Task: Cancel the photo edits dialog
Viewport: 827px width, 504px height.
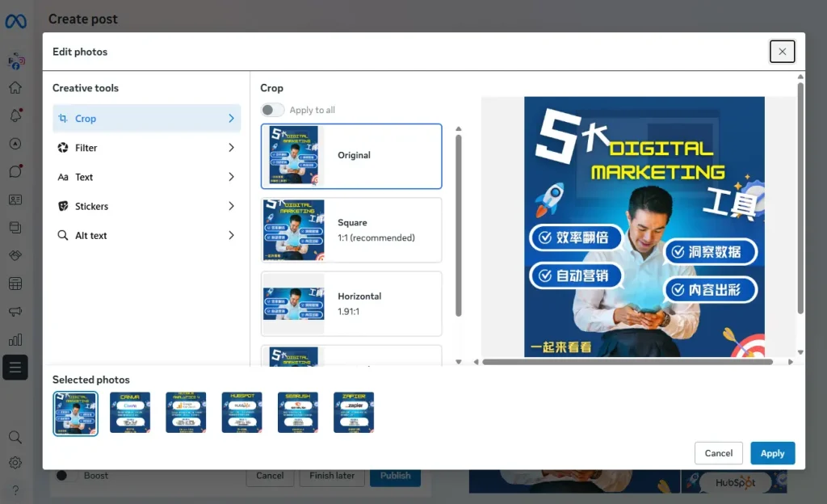Action: coord(718,453)
